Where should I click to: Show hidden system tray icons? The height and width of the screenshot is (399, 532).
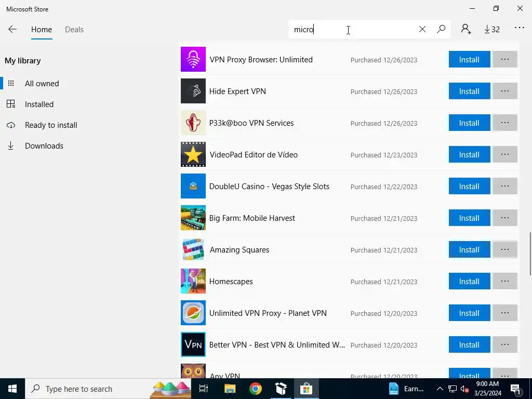(440, 389)
